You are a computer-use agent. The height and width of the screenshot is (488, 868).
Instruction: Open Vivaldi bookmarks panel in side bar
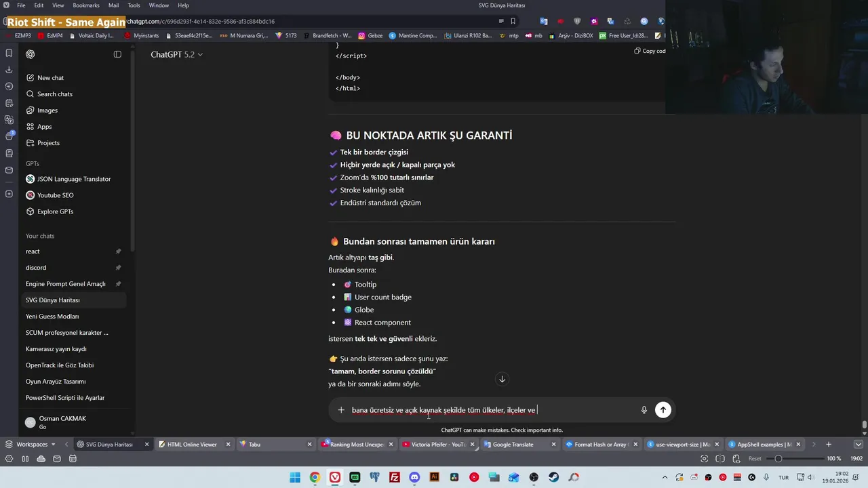coord(9,53)
